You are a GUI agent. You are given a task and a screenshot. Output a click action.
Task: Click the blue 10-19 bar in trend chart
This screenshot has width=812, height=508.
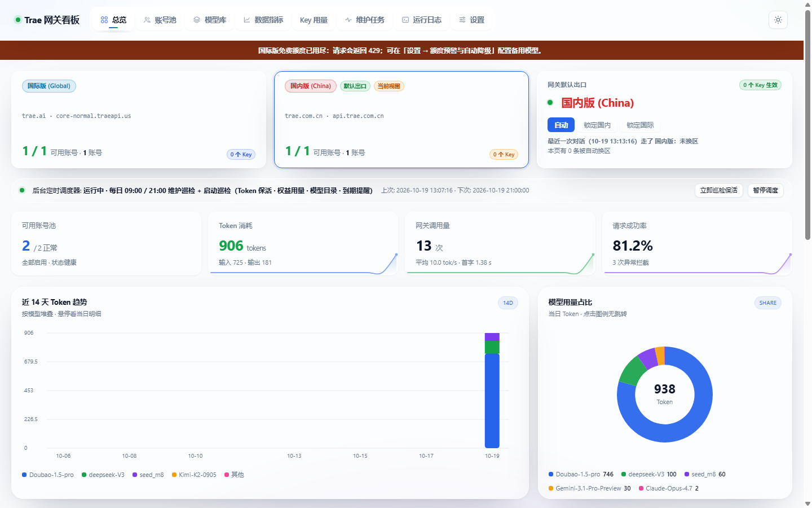click(x=492, y=401)
